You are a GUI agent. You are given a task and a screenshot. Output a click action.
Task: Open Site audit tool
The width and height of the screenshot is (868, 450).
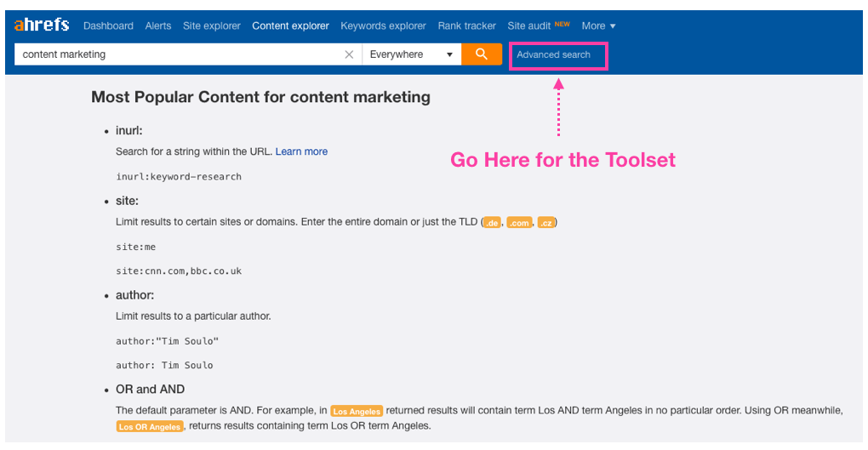click(x=529, y=26)
